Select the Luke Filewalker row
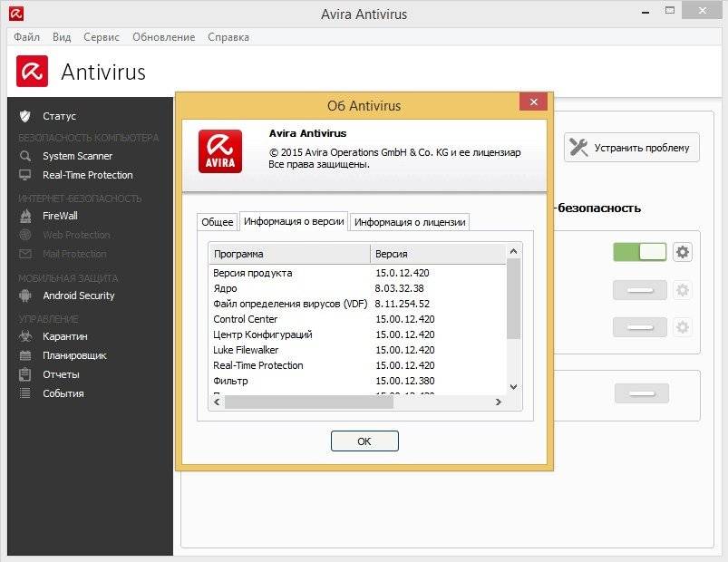The image size is (728, 562). tap(357, 350)
